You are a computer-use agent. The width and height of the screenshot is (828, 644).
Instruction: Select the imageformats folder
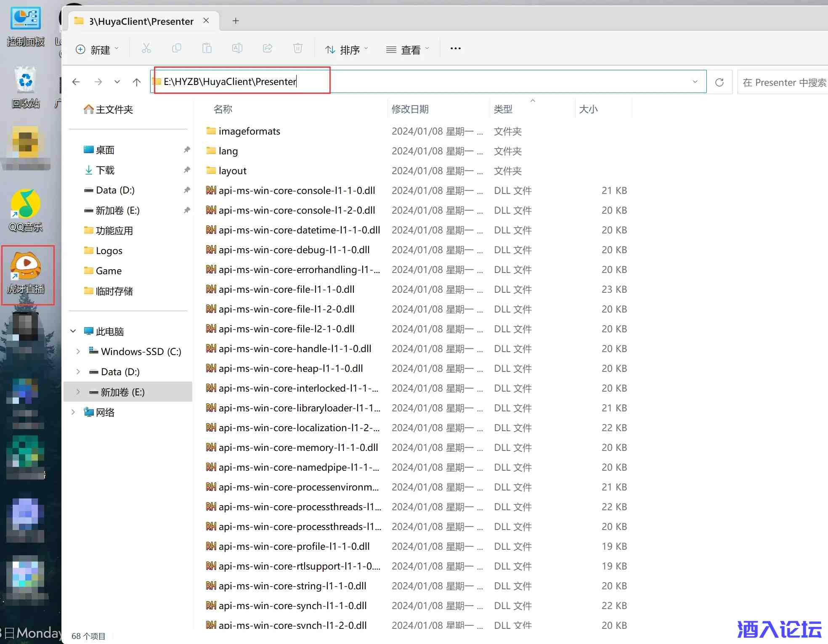pyautogui.click(x=249, y=131)
